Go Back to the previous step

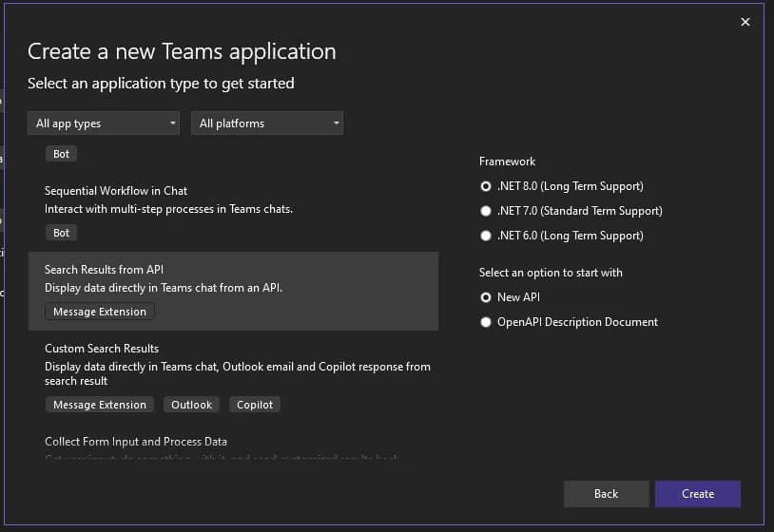[x=606, y=494]
